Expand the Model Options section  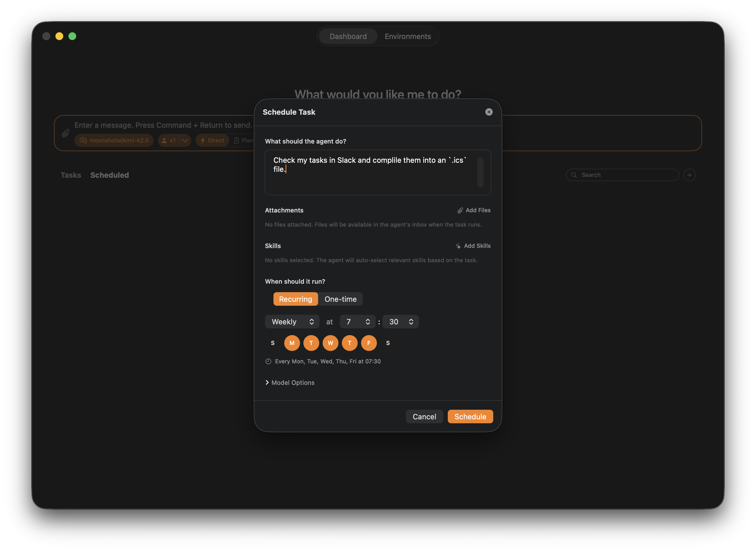(290, 383)
